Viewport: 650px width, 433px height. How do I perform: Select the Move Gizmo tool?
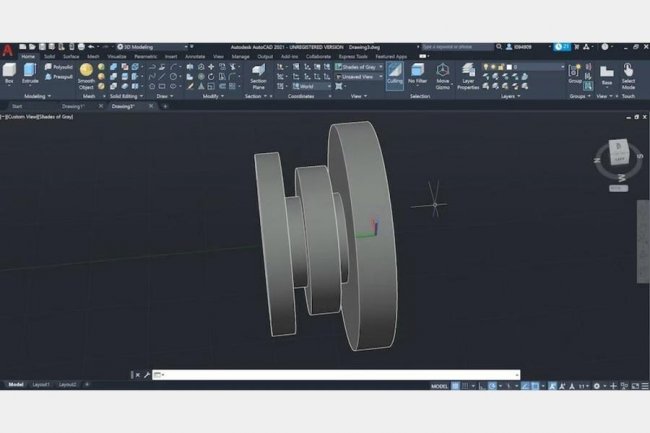443,76
